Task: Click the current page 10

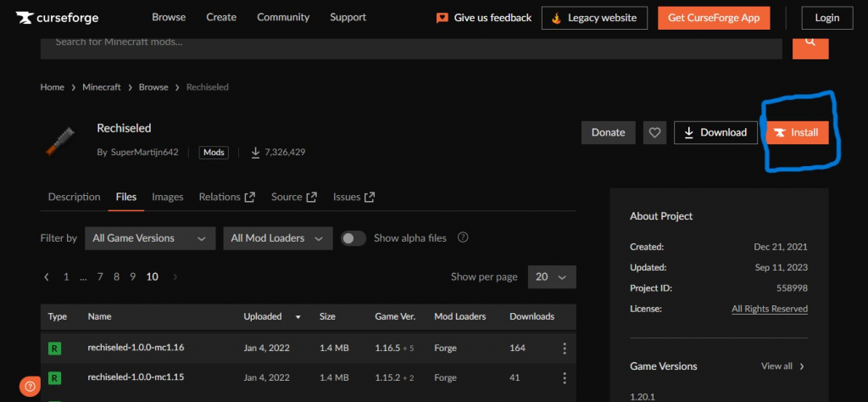Action: coord(153,276)
